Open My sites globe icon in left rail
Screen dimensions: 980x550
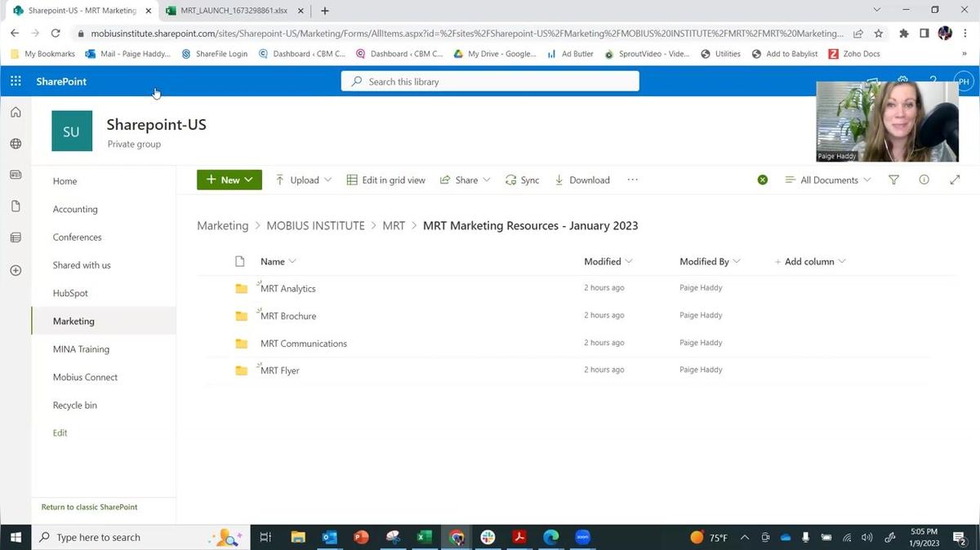click(16, 144)
